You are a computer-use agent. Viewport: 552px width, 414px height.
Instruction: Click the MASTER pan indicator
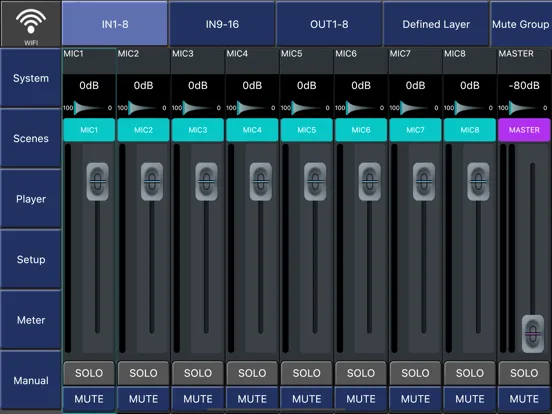pyautogui.click(x=523, y=108)
